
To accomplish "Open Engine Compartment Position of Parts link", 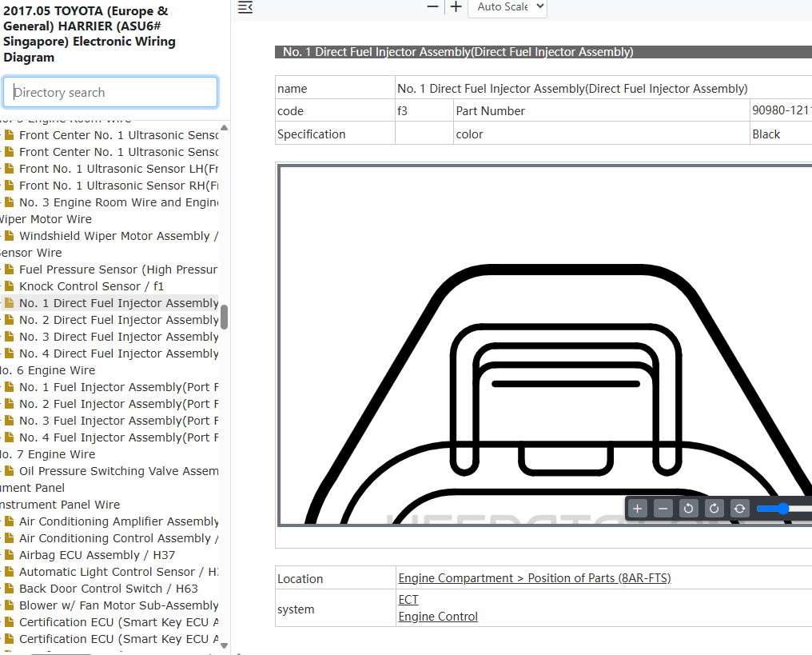I will pyautogui.click(x=535, y=577).
